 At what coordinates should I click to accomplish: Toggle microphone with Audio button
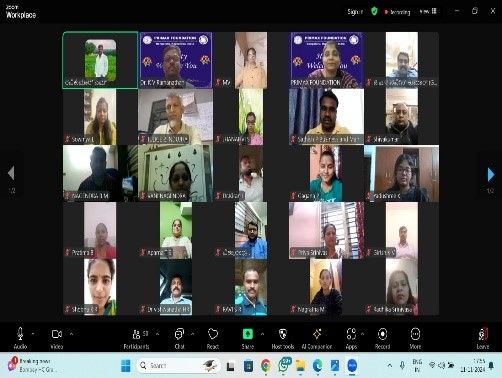20,338
